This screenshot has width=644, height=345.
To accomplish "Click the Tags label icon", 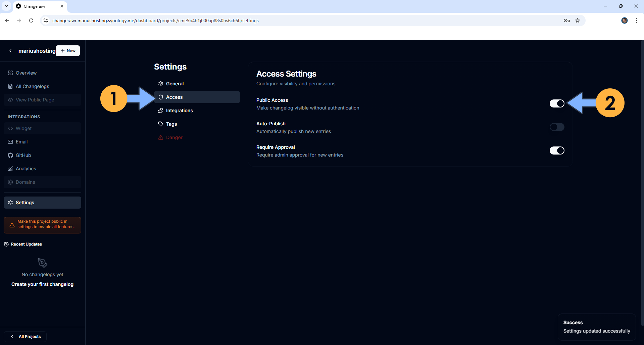I will pos(161,124).
